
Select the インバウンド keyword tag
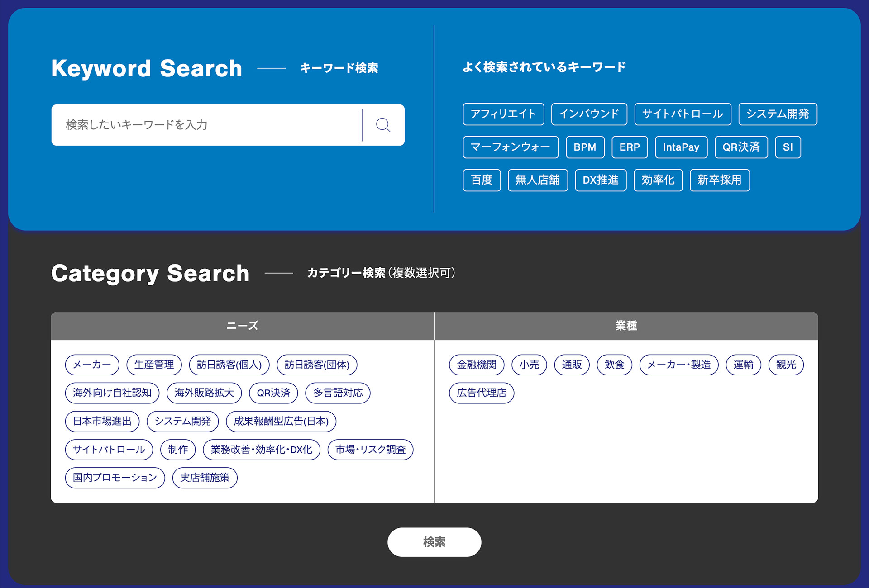click(x=589, y=114)
